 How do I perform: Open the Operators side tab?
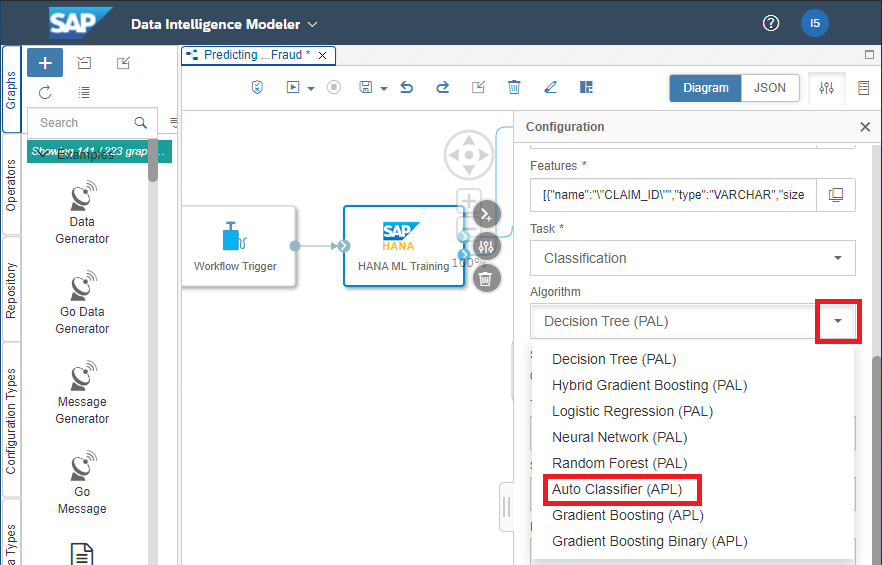click(12, 185)
